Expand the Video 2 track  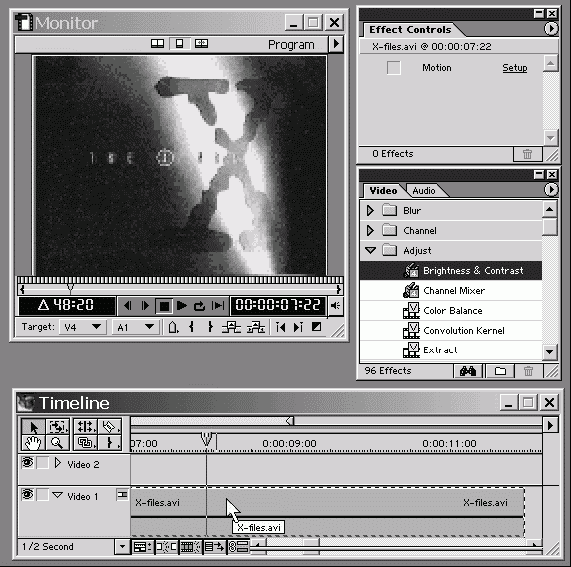click(58, 463)
